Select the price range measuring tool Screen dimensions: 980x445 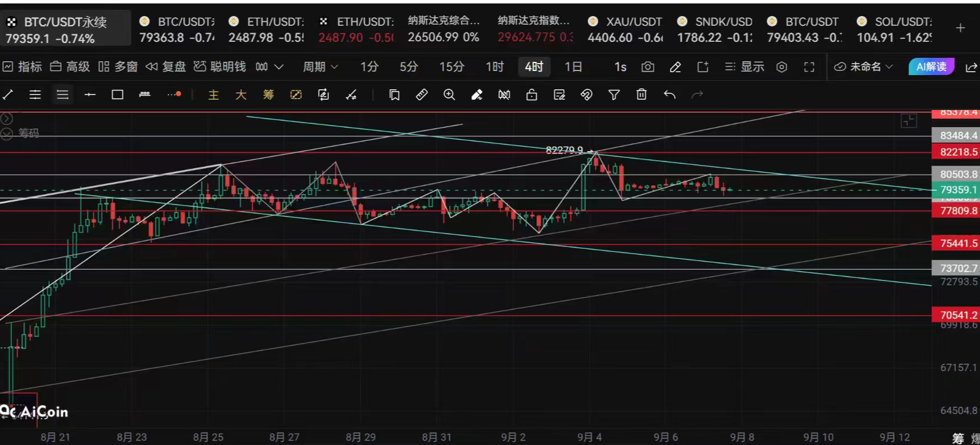tap(145, 94)
